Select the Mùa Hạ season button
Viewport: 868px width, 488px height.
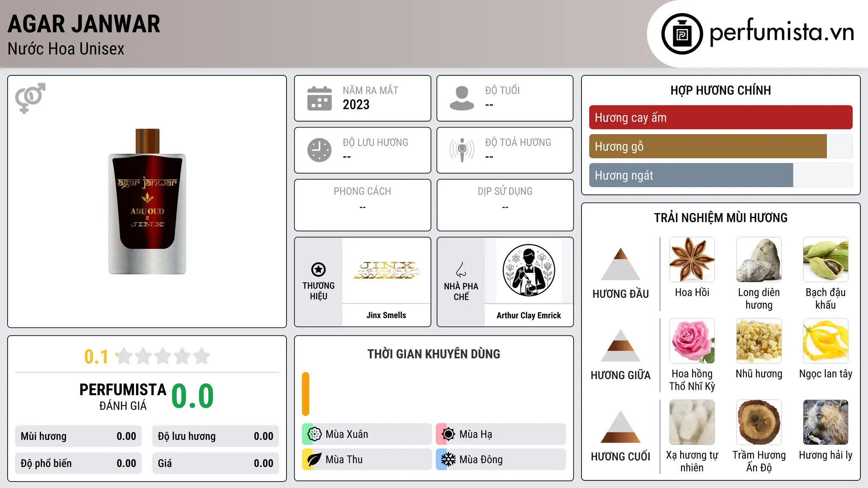501,434
